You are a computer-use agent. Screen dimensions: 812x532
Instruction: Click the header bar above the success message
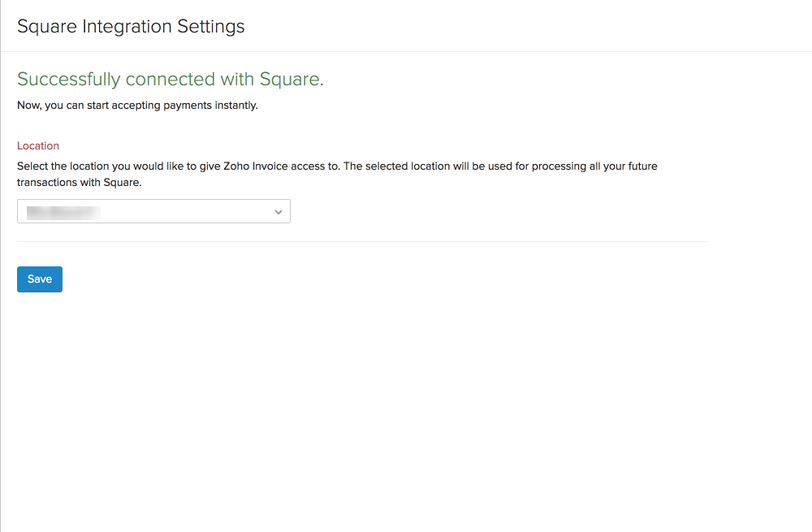[406, 25]
